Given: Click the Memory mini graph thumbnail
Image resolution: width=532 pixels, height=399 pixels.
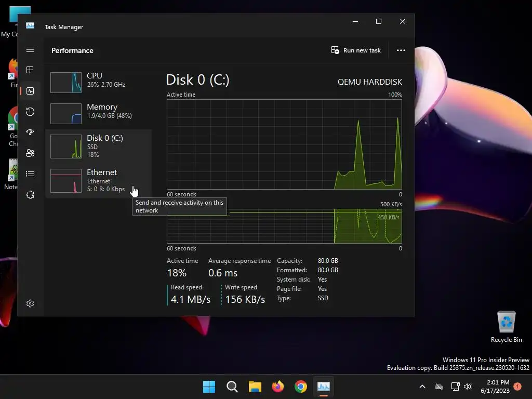Looking at the screenshot, I should pyautogui.click(x=66, y=114).
